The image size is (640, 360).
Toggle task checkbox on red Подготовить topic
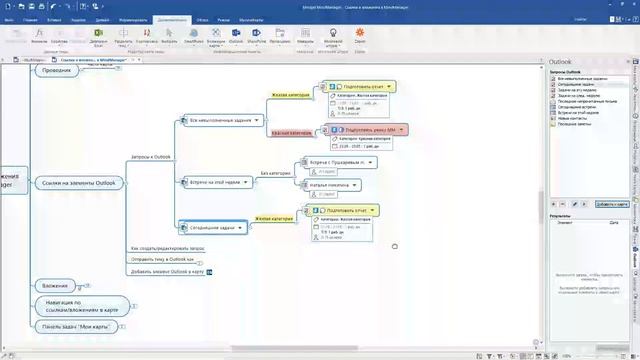[x=324, y=130]
